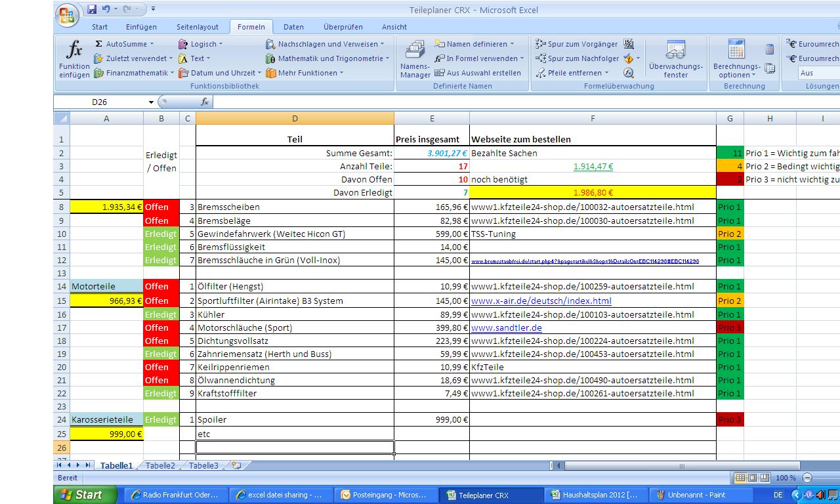840x504 pixels.
Task: Open the Überprüfen ribbon tab
Action: click(343, 27)
